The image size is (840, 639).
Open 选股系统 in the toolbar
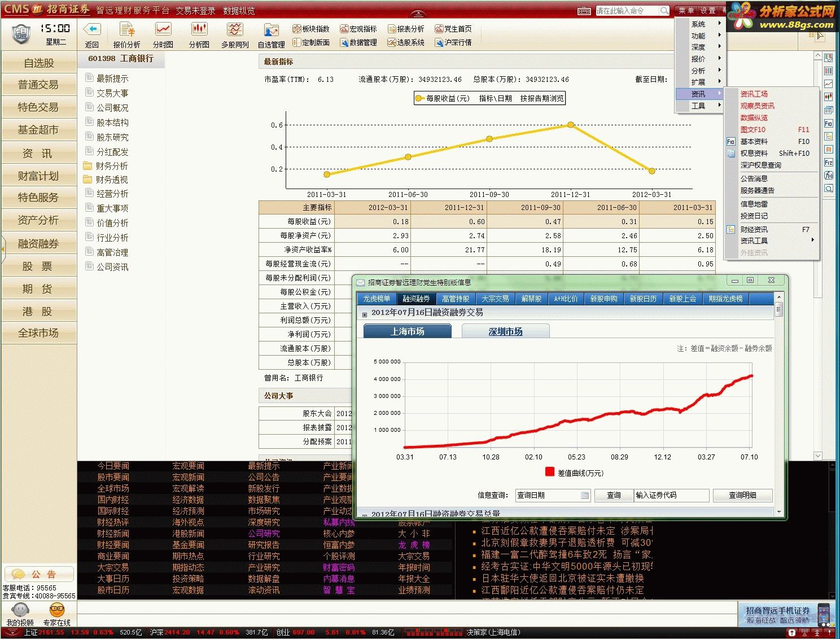[x=406, y=42]
